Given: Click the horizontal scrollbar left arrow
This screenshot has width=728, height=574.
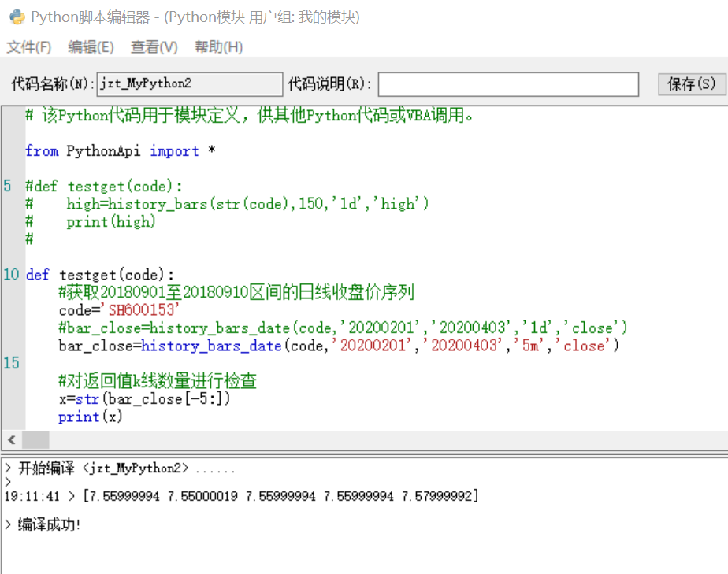Looking at the screenshot, I should (12, 440).
